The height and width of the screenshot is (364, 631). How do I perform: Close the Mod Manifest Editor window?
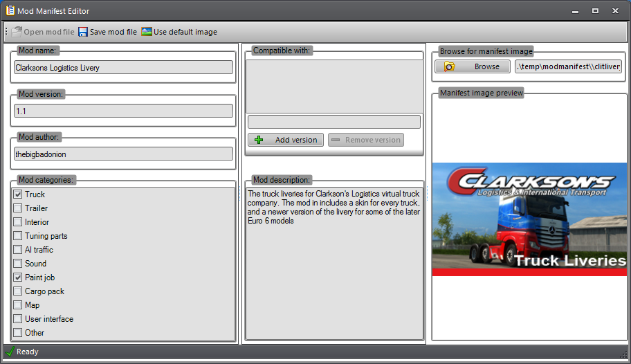pos(615,11)
